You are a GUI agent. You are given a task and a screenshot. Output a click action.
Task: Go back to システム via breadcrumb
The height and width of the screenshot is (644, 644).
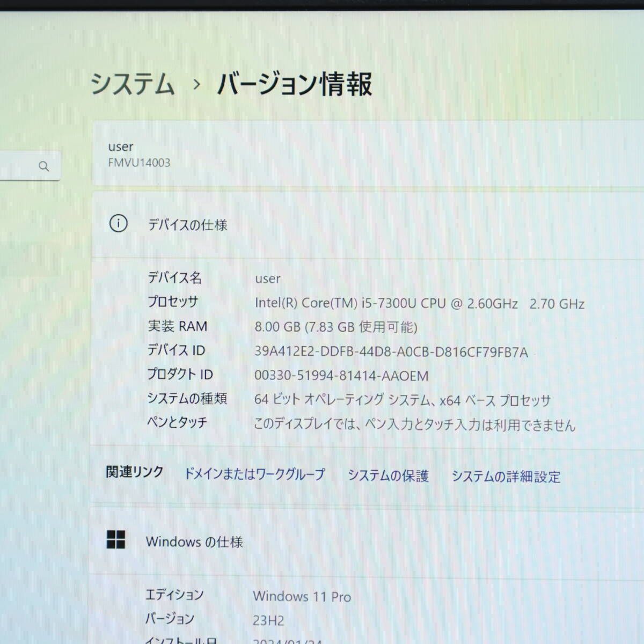tap(133, 84)
